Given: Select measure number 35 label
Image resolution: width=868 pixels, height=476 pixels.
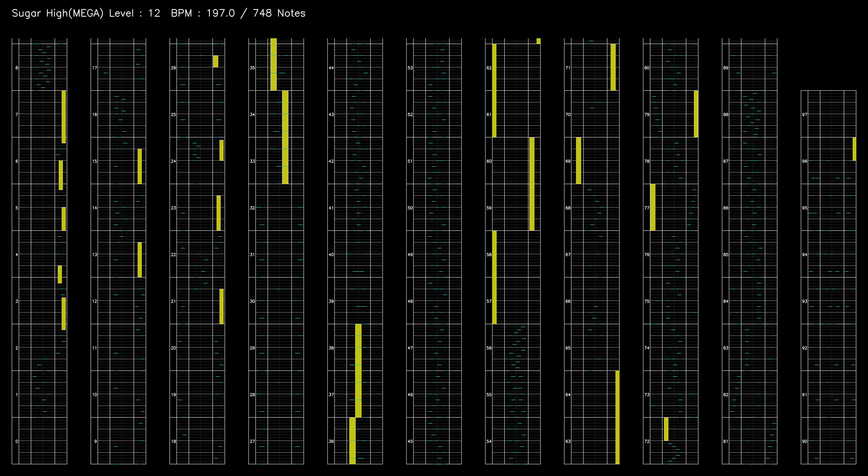Looking at the screenshot, I should point(252,68).
